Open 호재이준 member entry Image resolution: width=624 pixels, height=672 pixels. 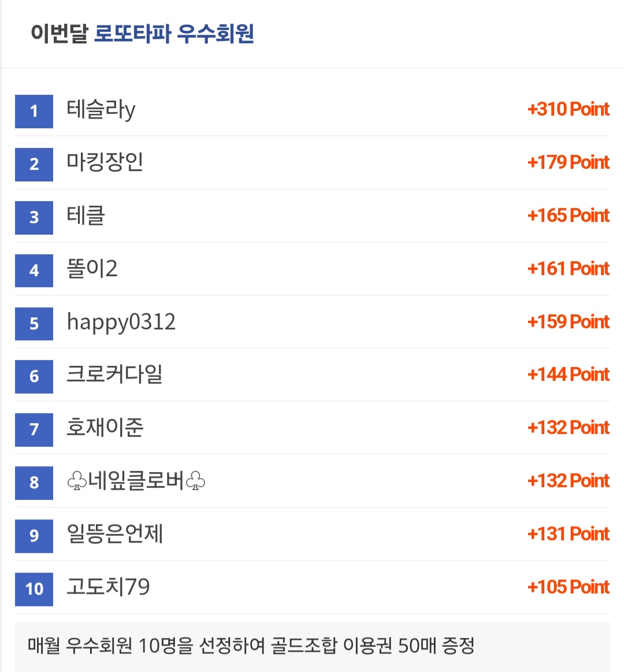point(105,427)
